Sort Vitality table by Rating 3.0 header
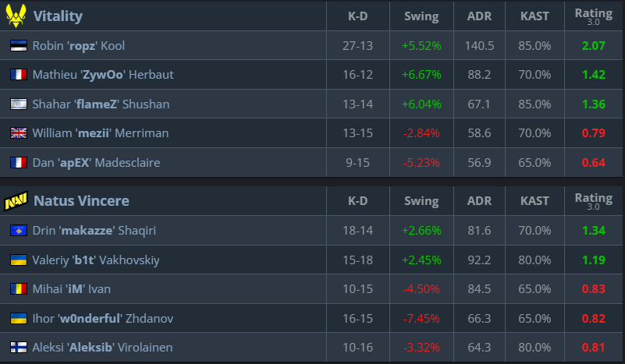625x364 pixels. coord(594,16)
